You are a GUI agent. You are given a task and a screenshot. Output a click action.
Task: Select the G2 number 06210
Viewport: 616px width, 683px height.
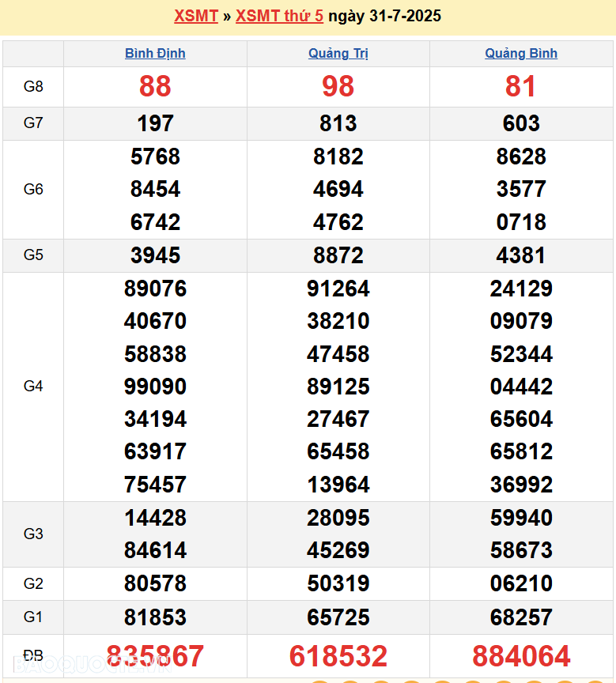521,583
